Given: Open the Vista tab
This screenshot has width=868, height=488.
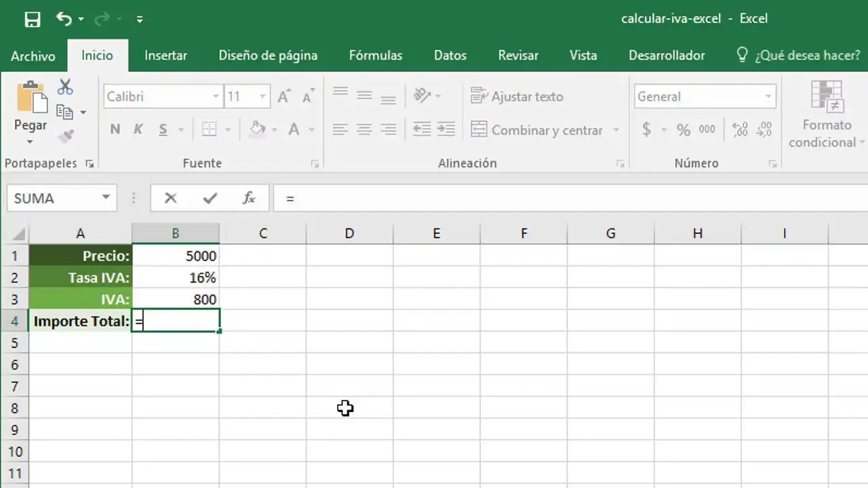Looking at the screenshot, I should (x=583, y=56).
